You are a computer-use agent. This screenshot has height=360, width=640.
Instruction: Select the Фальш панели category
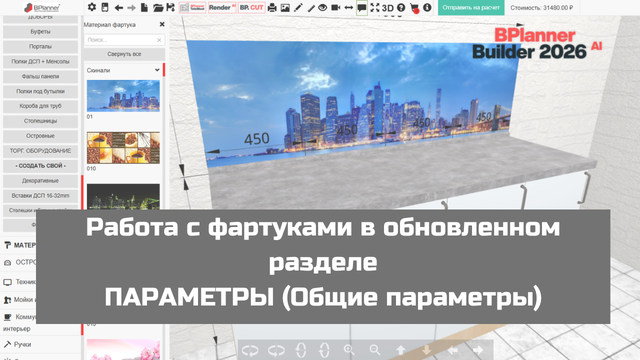pyautogui.click(x=40, y=76)
